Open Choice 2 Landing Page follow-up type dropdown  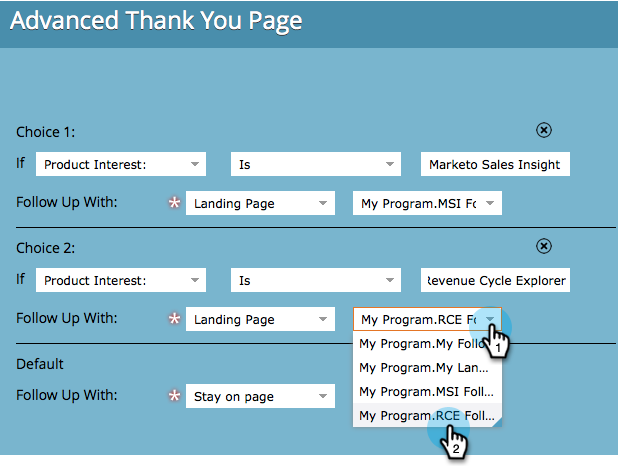(261, 319)
